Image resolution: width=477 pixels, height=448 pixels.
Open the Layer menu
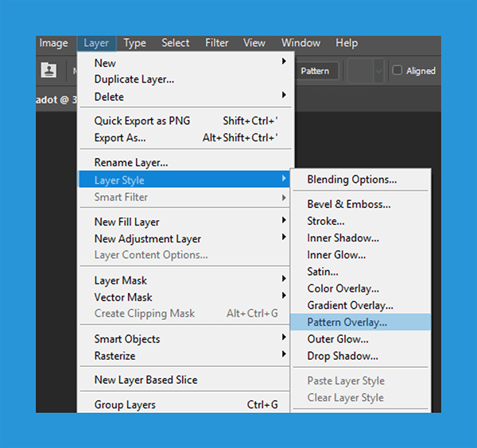(96, 43)
